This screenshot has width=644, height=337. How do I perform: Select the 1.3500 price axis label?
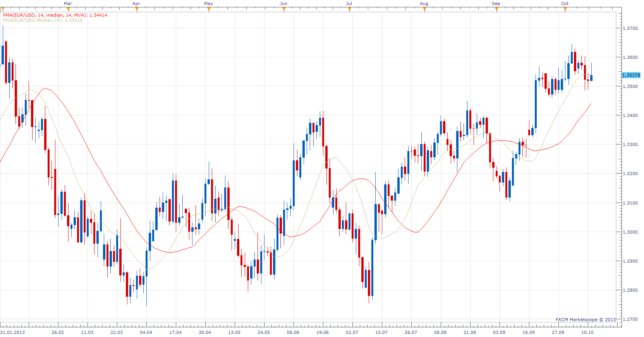[x=630, y=86]
